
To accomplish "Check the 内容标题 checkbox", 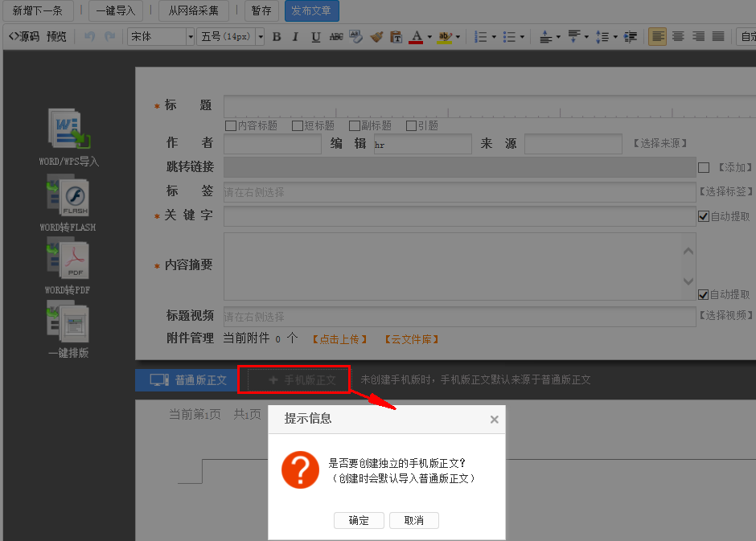I will point(231,126).
